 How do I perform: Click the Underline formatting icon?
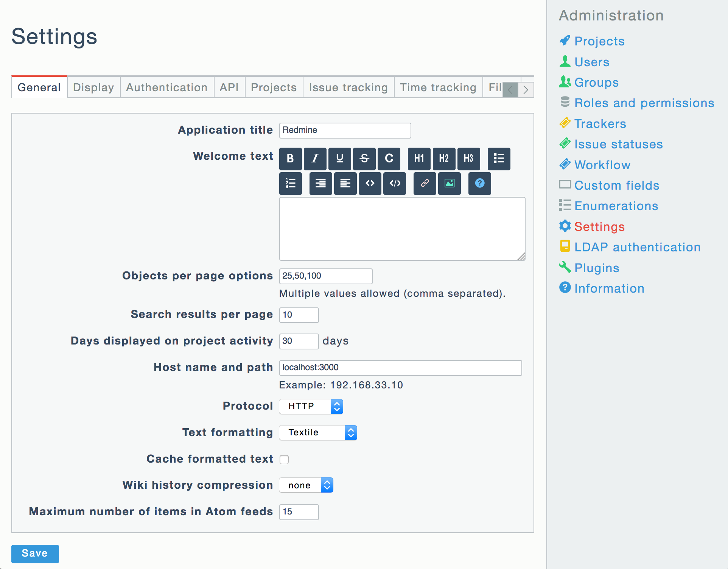(339, 158)
